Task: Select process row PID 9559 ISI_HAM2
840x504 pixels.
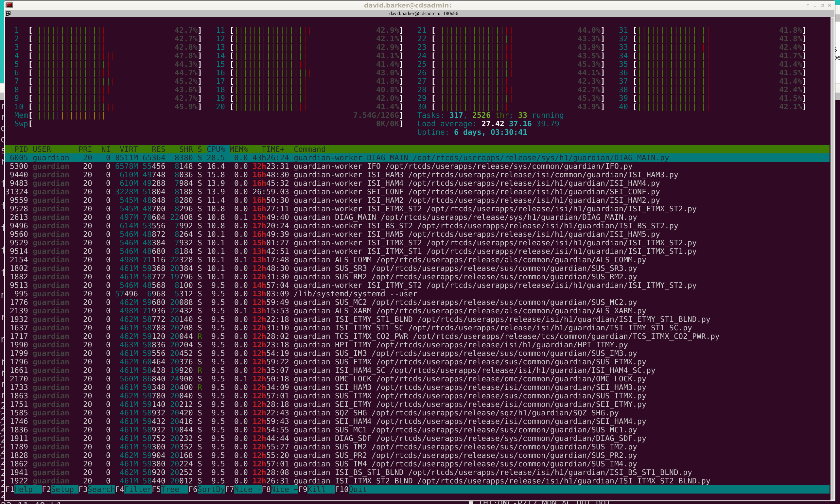Action: pos(417,200)
